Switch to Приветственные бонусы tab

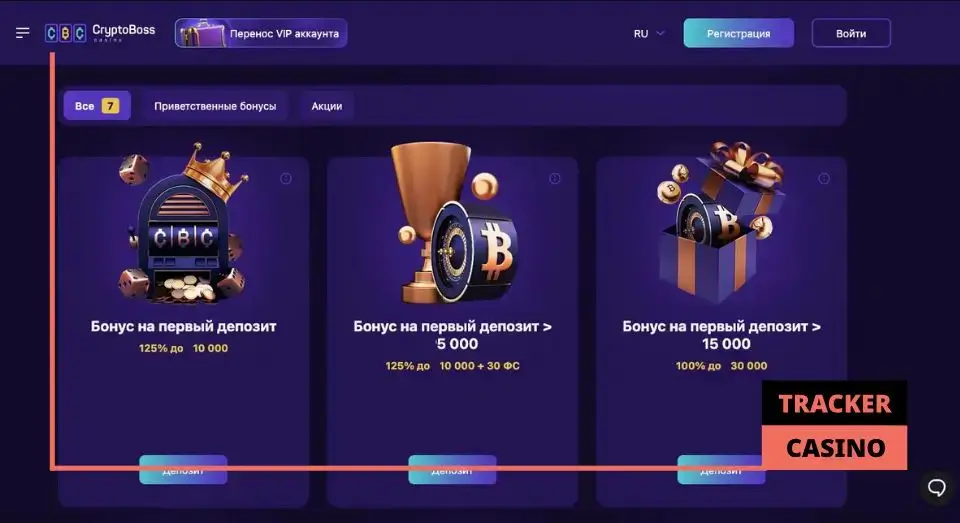tap(215, 106)
